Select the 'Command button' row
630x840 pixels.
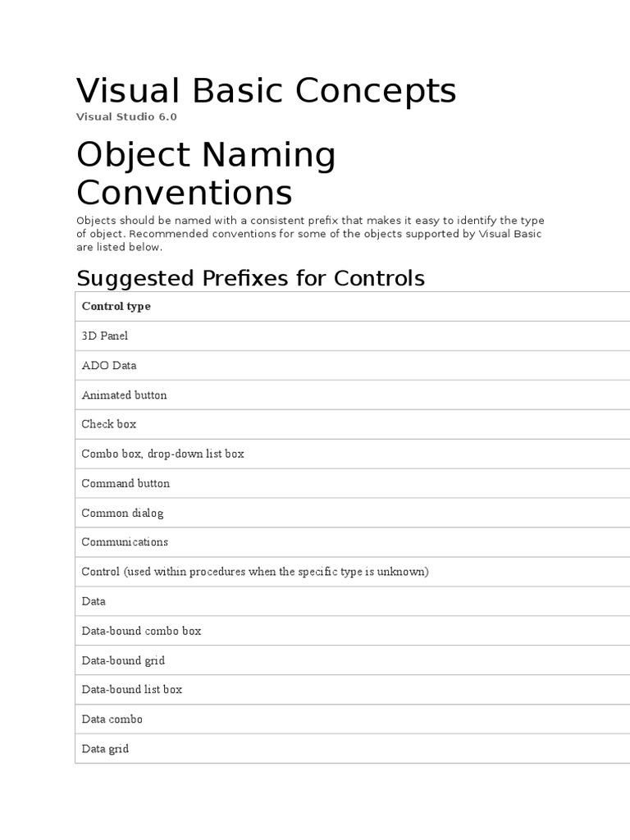click(x=126, y=483)
